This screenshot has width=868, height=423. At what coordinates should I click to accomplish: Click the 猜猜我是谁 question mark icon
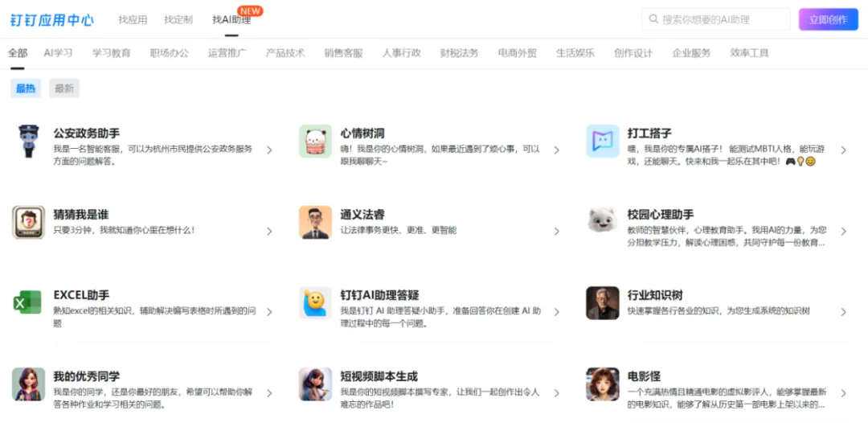pos(28,223)
